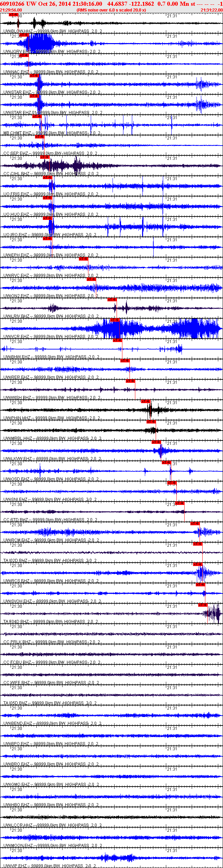The width and height of the screenshot is (223, 868).
Task: Click the "MOON EHZ" station label
Action: tap(21, 846)
